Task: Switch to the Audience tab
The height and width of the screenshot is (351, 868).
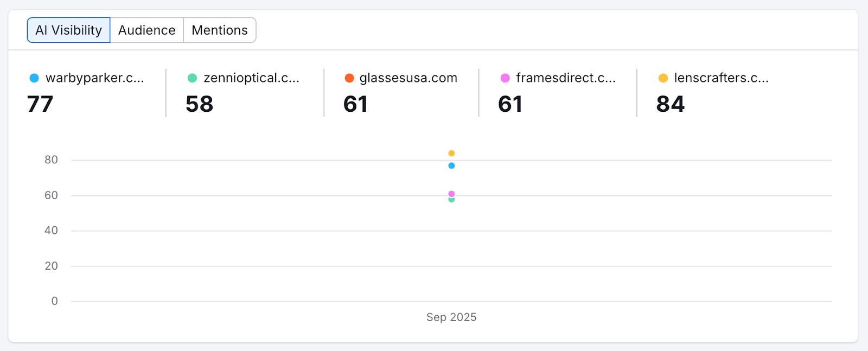Action: point(146,30)
